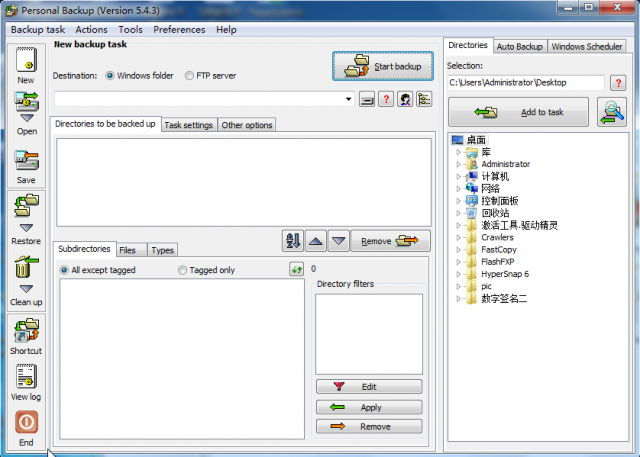Expand the HyperSnap 6 folder node
The height and width of the screenshot is (457, 640).
459,274
